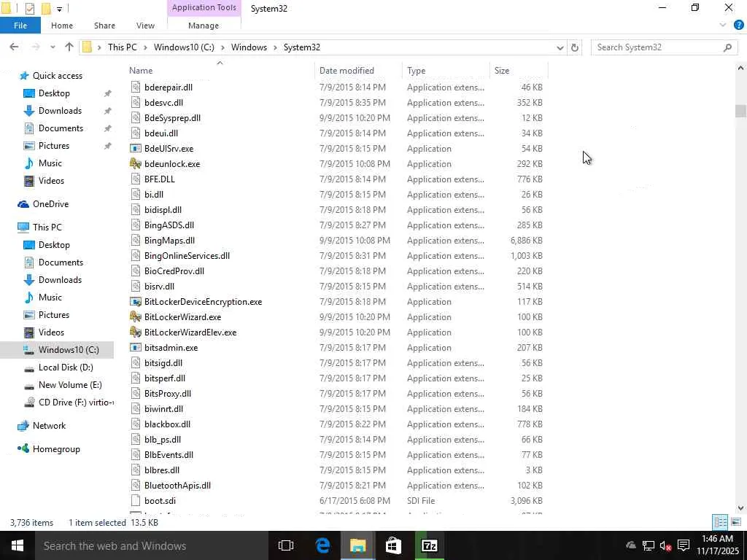Select the BitLockerWizard.exe file icon
This screenshot has width=747, height=560.
point(136,317)
